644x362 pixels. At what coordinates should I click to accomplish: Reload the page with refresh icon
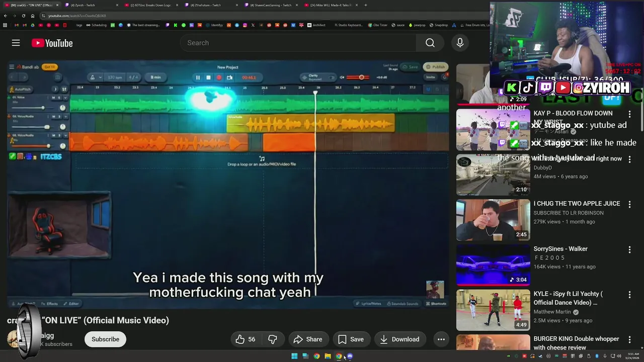(24, 16)
